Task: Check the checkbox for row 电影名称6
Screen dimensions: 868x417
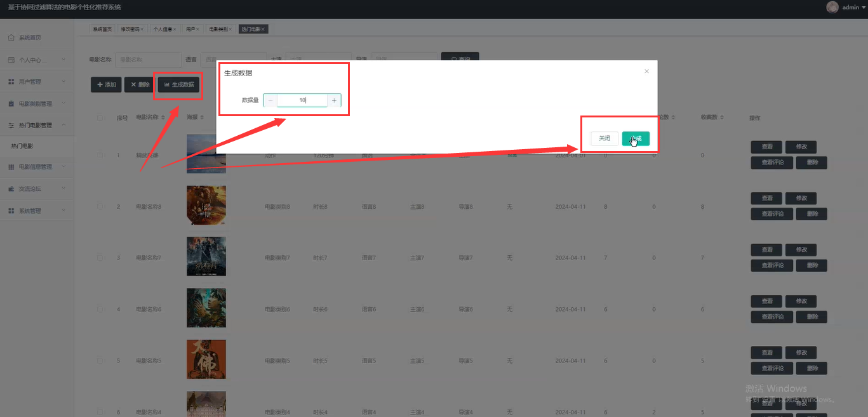Action: (x=100, y=309)
